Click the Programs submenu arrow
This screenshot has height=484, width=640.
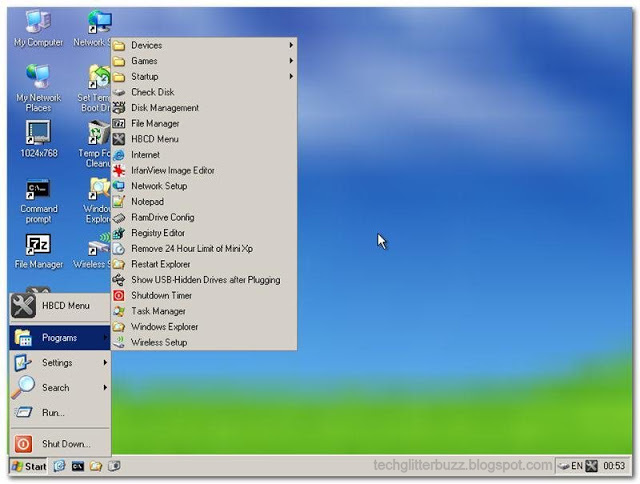point(105,337)
